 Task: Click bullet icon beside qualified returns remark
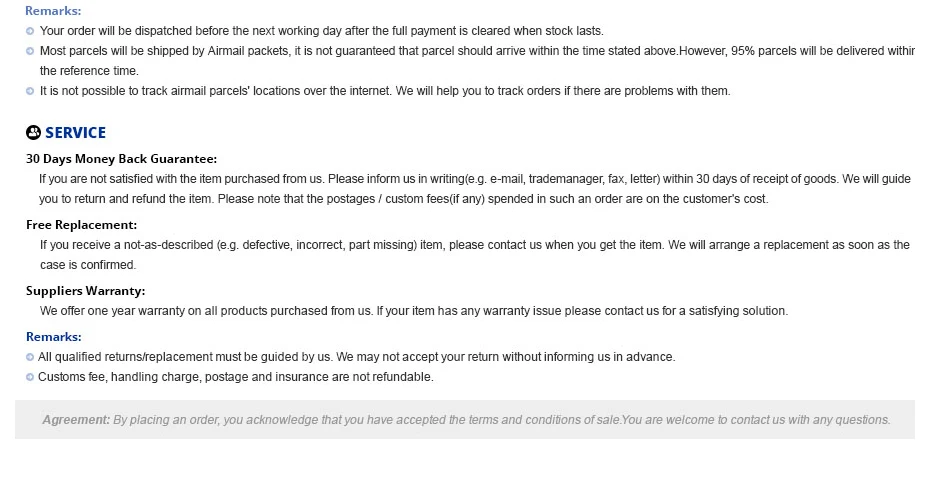[30, 357]
